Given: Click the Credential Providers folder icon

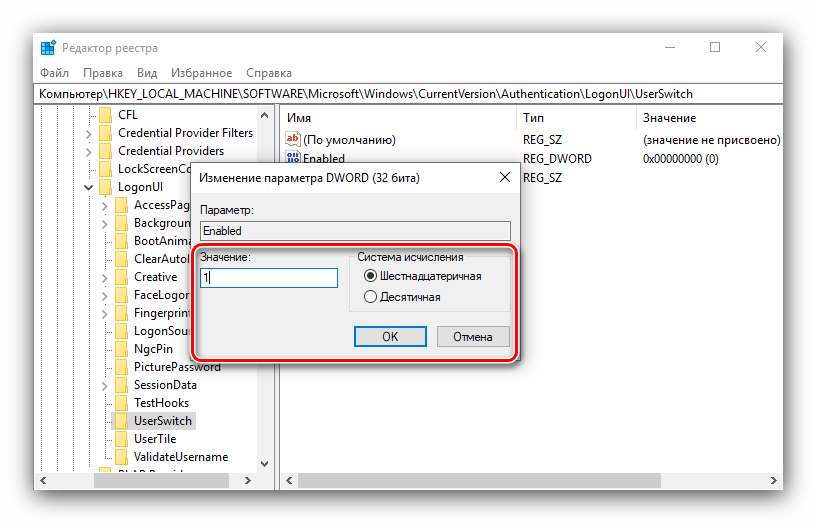Looking at the screenshot, I should click(x=105, y=151).
